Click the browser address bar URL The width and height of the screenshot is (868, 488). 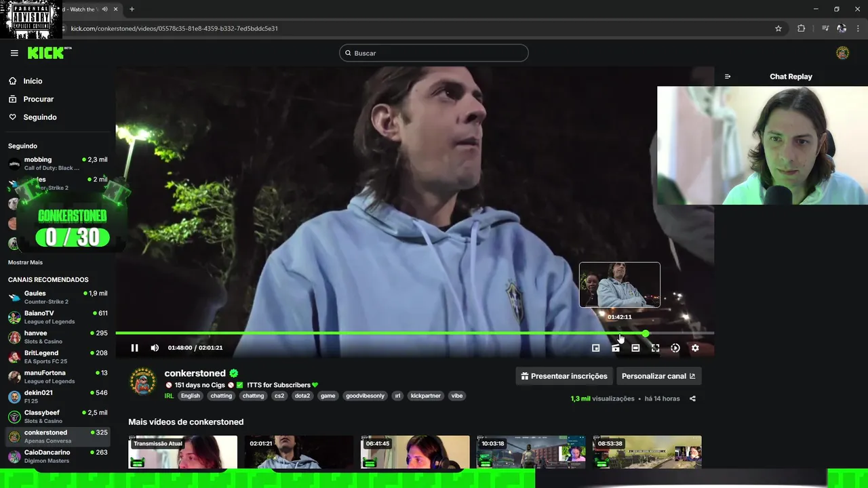point(174,28)
